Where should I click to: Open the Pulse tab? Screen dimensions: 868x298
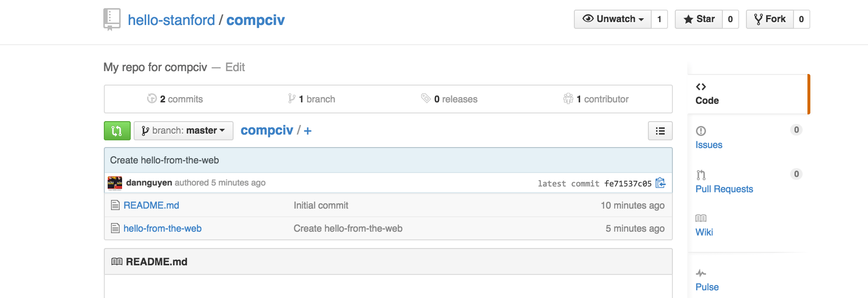pos(707,287)
